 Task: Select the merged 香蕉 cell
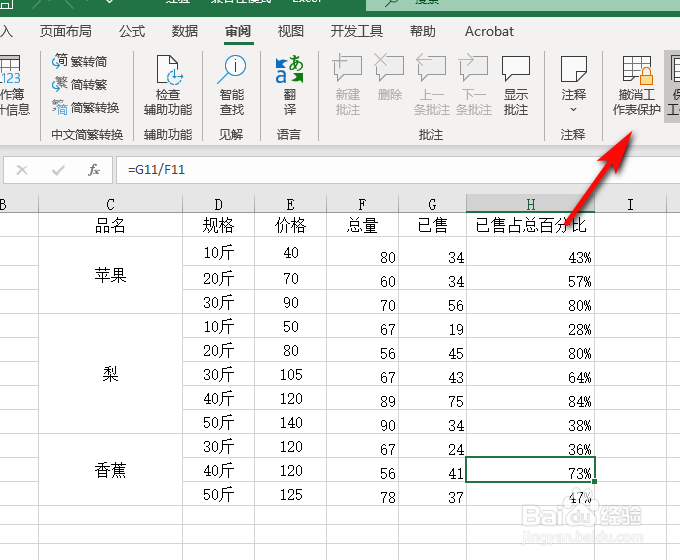pyautogui.click(x=111, y=470)
